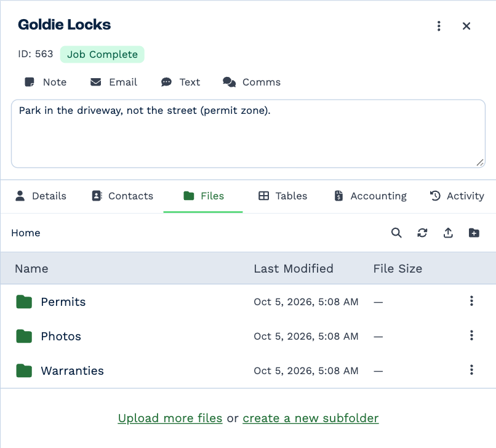Choose the Text message option
496x448 pixels.
tap(180, 82)
